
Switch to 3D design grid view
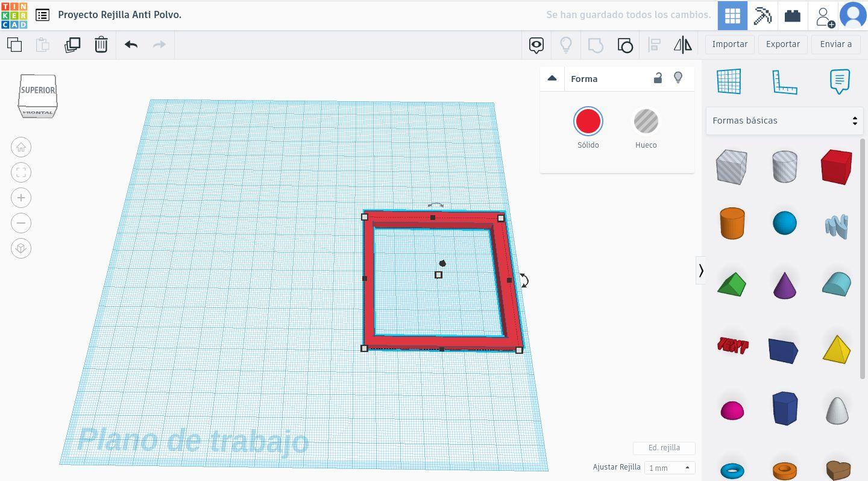coord(732,15)
